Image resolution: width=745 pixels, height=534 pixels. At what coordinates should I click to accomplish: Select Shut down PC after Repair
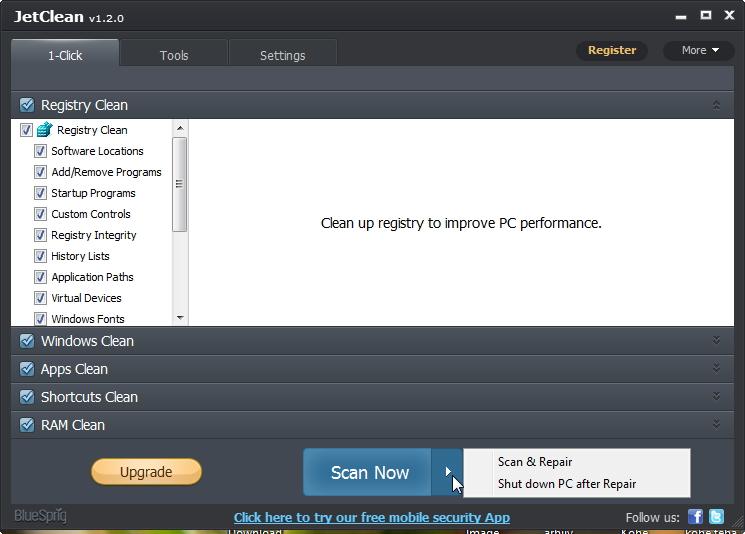[x=567, y=484]
